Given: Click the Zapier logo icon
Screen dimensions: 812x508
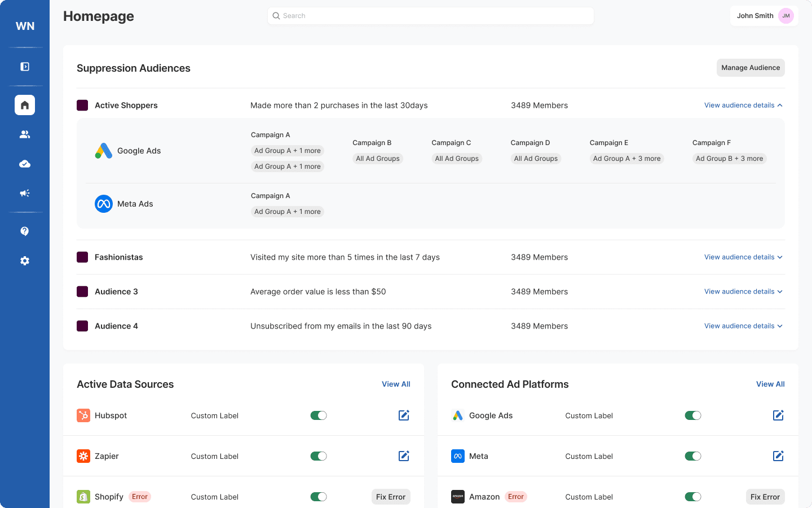Looking at the screenshot, I should 83,456.
